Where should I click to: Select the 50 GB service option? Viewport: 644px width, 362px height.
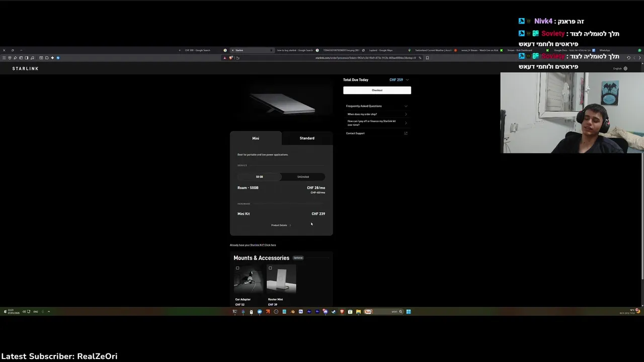[259, 177]
